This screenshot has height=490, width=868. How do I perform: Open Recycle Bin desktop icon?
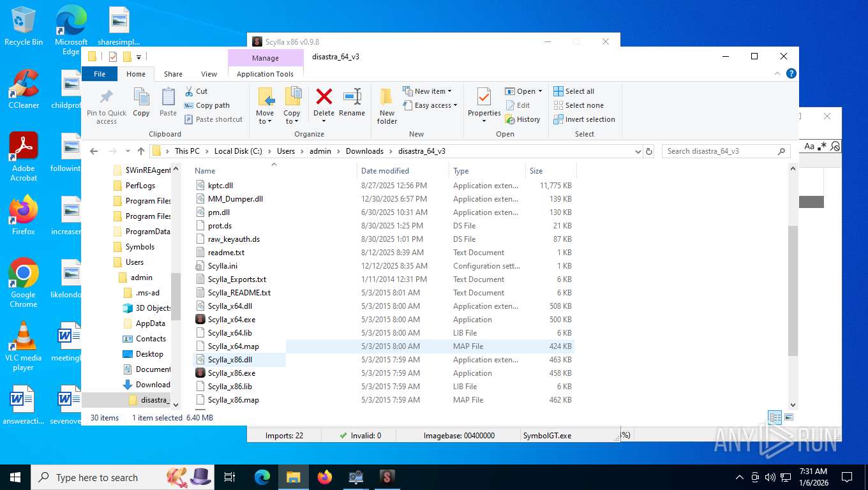click(24, 26)
